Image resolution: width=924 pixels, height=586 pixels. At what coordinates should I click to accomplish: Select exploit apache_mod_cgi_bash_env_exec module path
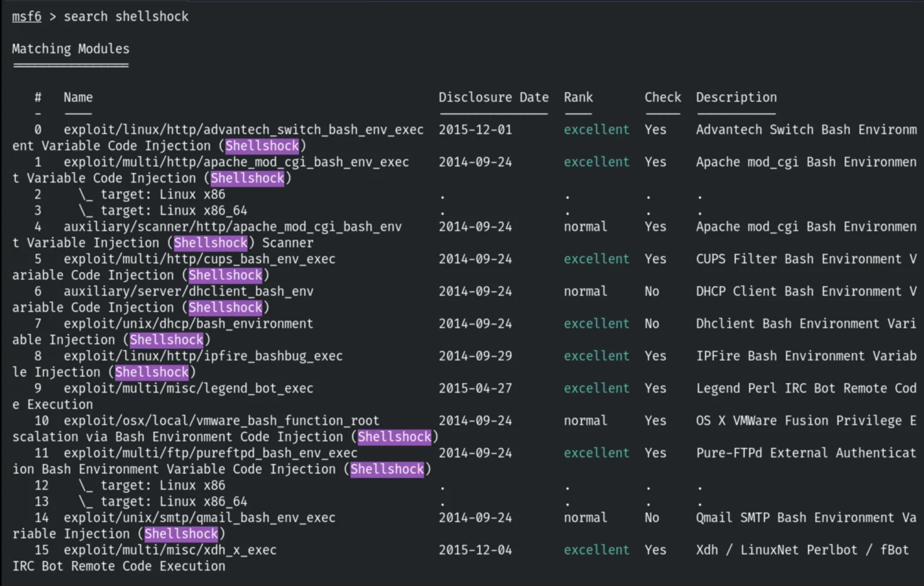coord(236,162)
